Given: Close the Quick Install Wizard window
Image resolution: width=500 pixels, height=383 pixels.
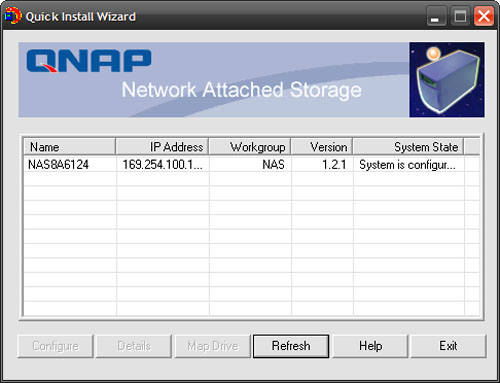Looking at the screenshot, I should click(484, 16).
